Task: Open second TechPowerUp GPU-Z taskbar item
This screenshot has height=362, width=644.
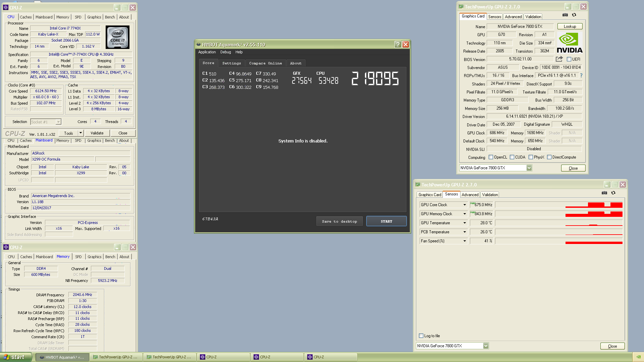Action: coord(169,357)
